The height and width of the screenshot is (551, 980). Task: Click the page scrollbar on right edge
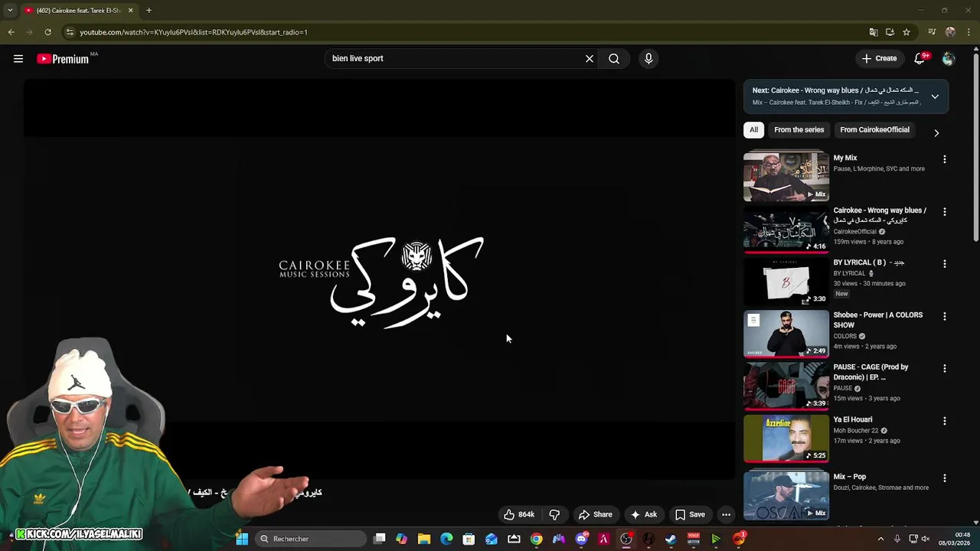(x=976, y=145)
